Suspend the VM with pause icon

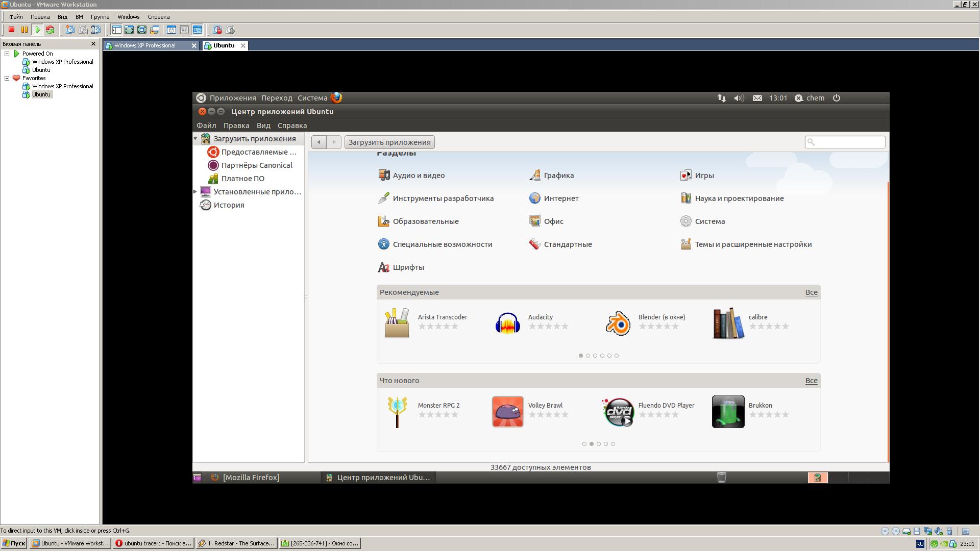coord(24,30)
